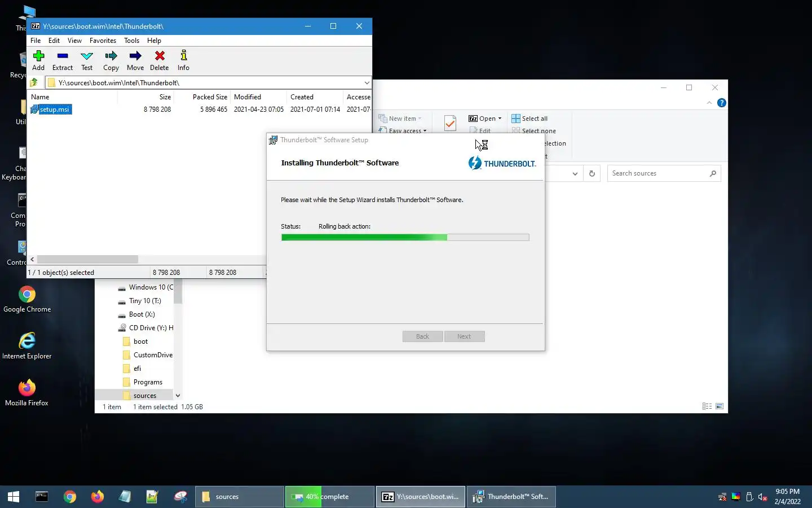This screenshot has height=508, width=812.
Task: Go up one folder level in 7-Zip
Action: pos(34,82)
